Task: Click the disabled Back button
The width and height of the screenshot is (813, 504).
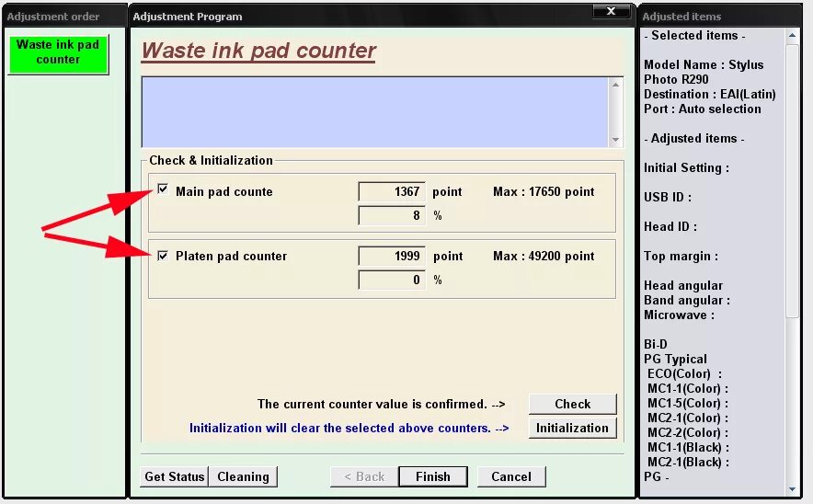Action: [x=364, y=476]
